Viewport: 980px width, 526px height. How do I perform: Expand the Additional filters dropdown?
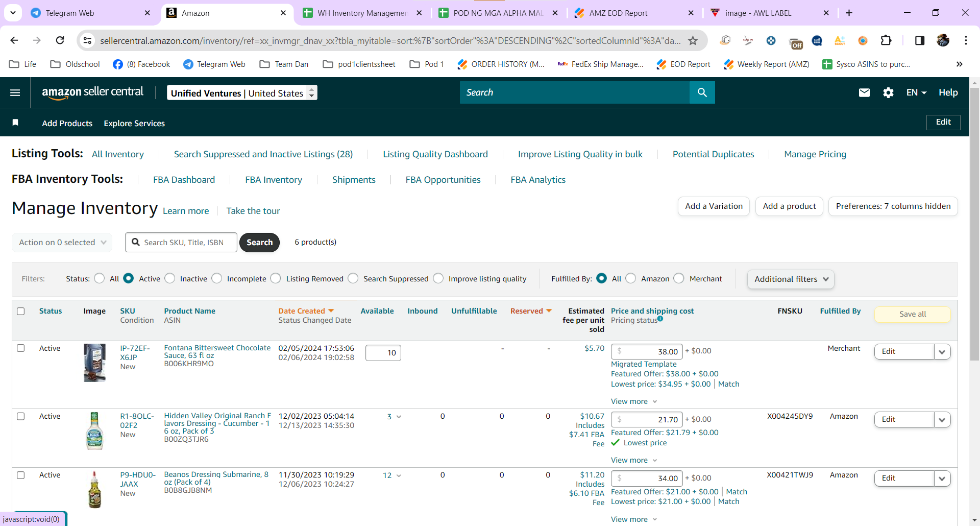tap(791, 279)
